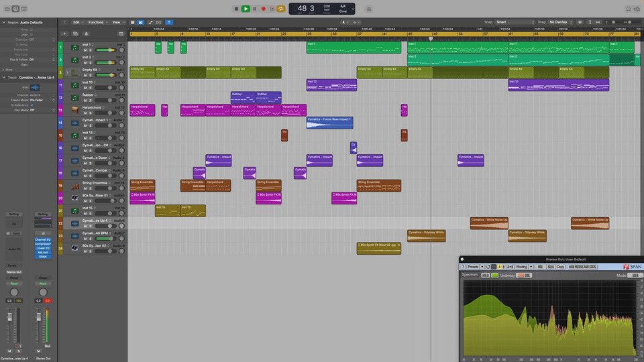Open the SPAN plugin slot

tap(43, 257)
